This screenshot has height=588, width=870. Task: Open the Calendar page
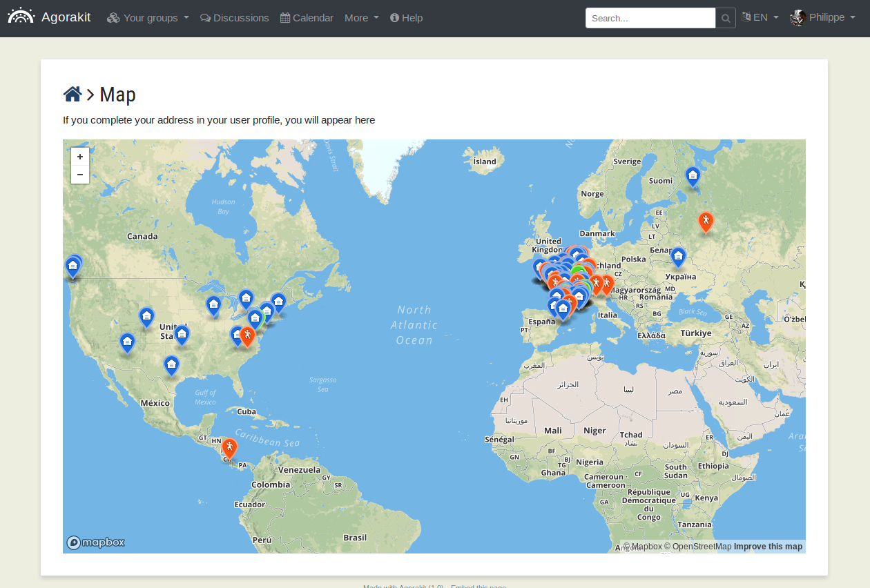[x=307, y=18]
